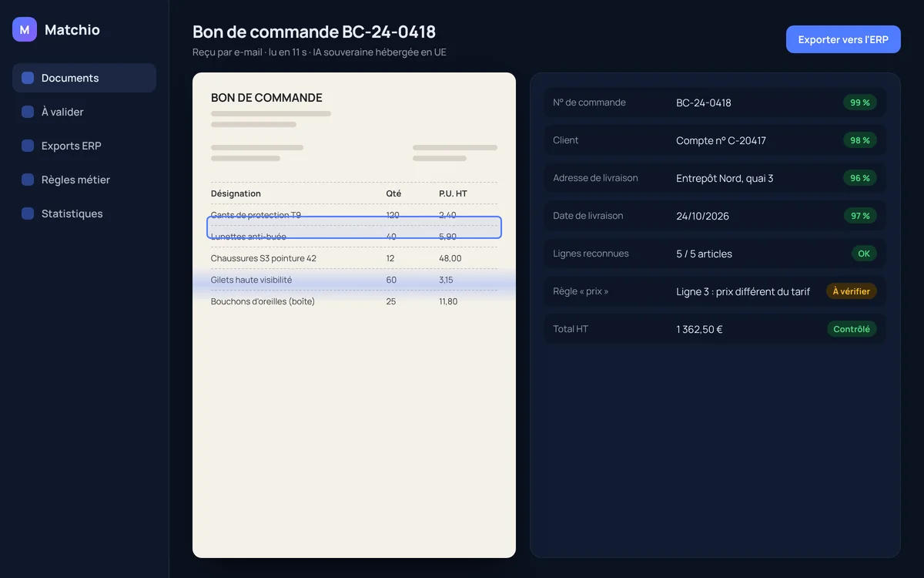The width and height of the screenshot is (924, 578).
Task: Click the "Total HT" field label
Action: [x=571, y=329]
